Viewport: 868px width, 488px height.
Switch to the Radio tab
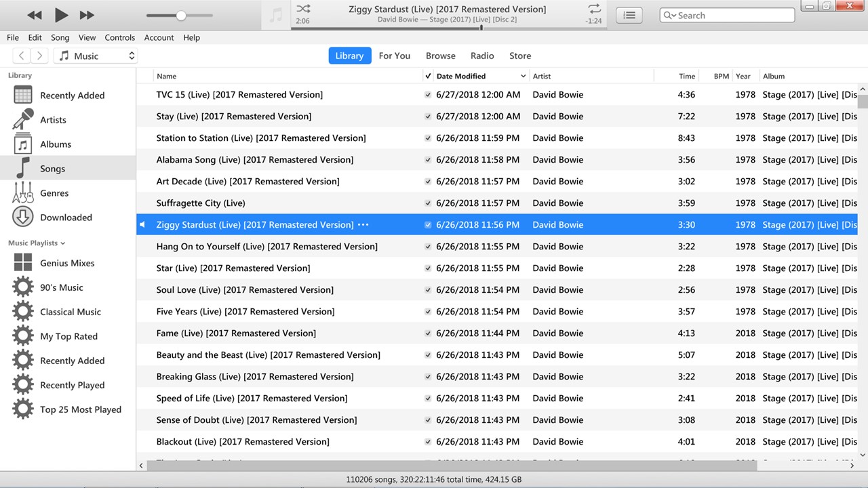(482, 56)
